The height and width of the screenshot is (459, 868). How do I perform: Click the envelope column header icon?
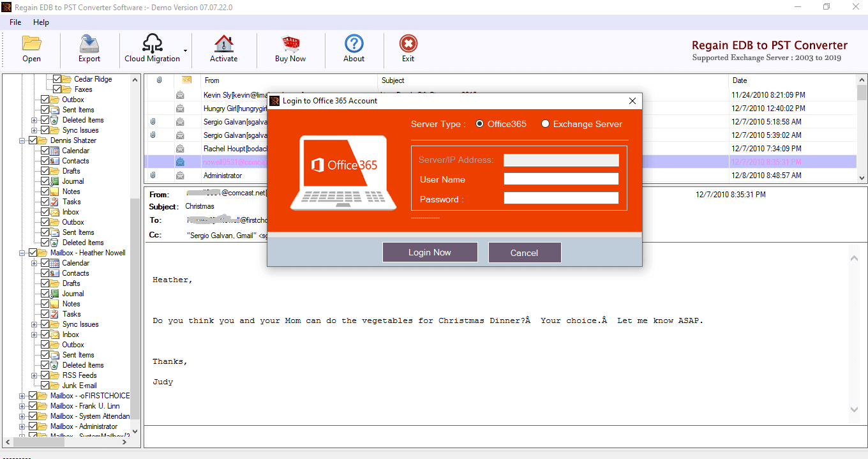[x=186, y=80]
